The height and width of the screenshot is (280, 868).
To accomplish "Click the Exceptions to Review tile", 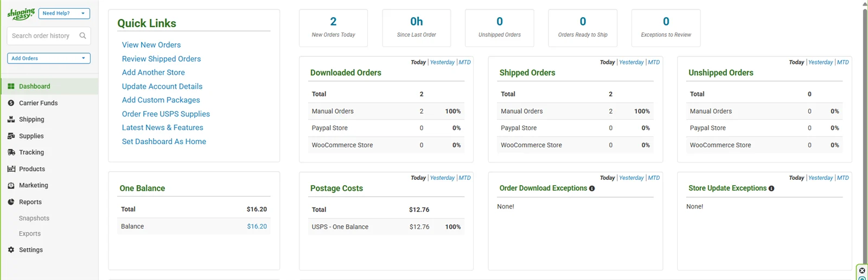I will pyautogui.click(x=666, y=28).
